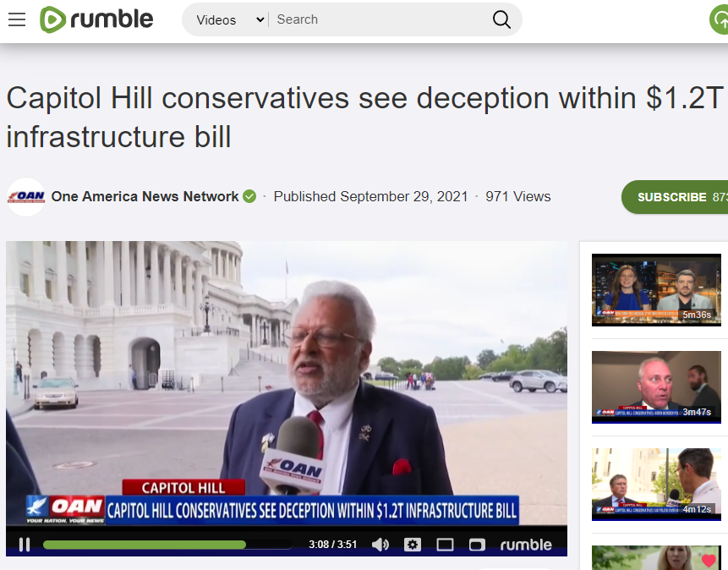Click the heart icon on the last thumbnail

coord(708,560)
